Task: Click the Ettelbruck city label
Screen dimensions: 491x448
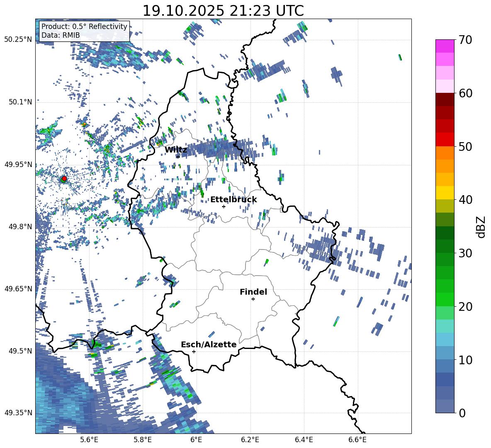Action: 233,200
